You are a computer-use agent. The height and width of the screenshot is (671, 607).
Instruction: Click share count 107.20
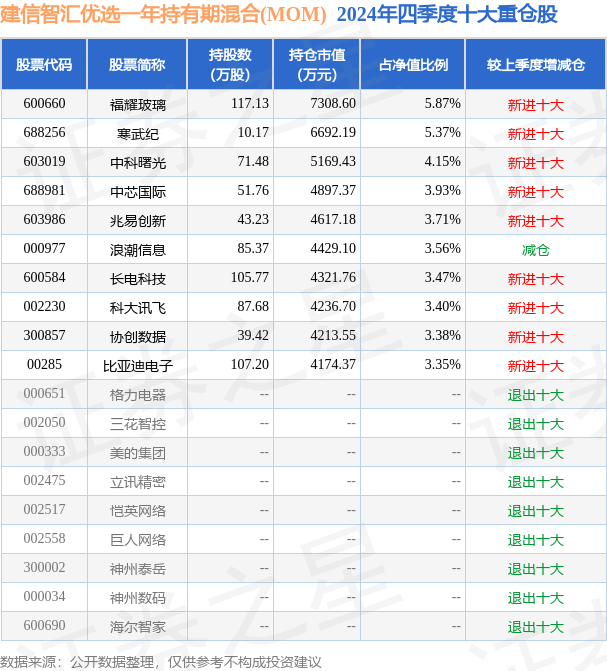[x=250, y=365]
